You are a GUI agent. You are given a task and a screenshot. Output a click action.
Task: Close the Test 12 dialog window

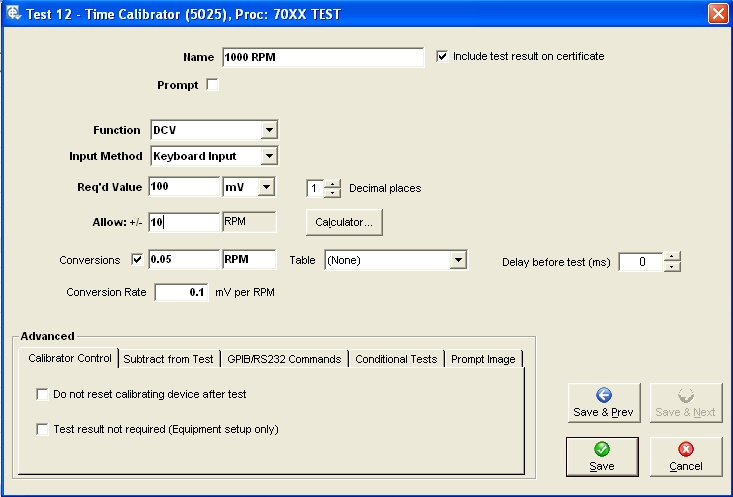click(x=717, y=13)
